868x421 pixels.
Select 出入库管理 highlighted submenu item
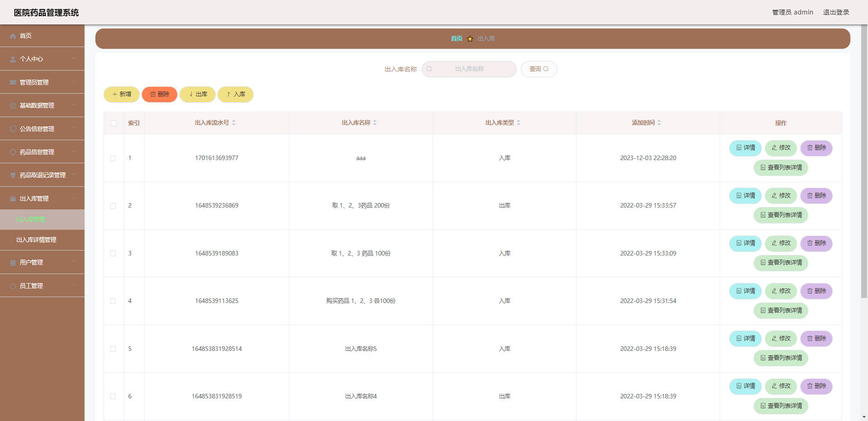coord(42,219)
